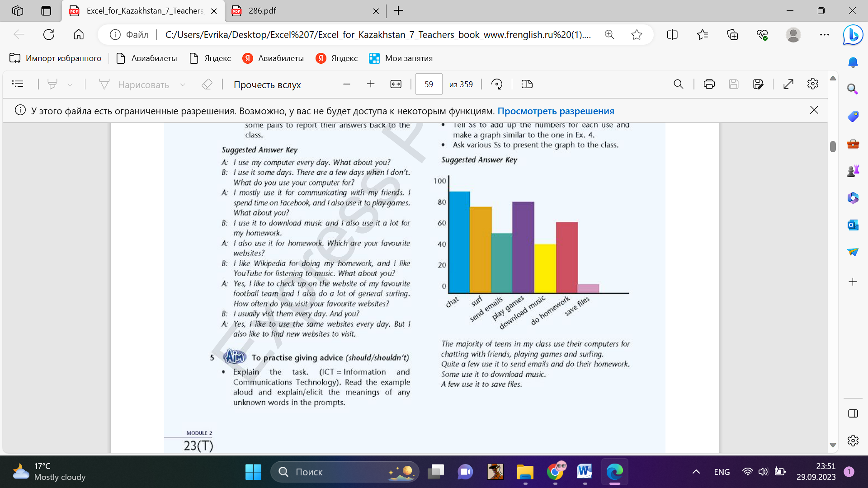Enter full screen mode via arrow icon

tap(788, 84)
